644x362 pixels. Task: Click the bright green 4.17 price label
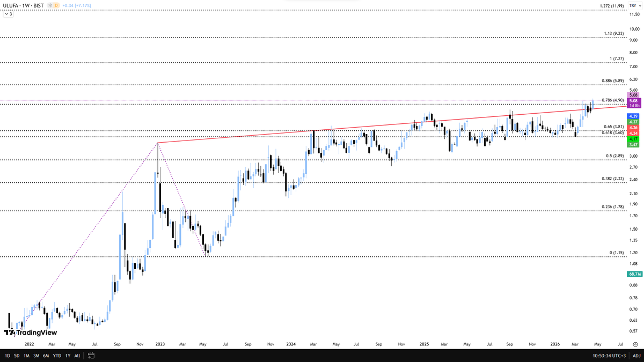click(633, 139)
